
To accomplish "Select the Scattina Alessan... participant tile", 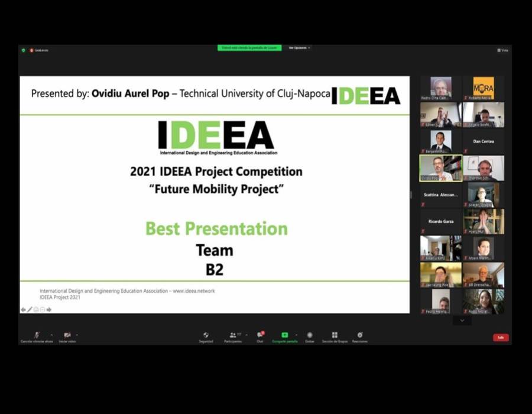I will [x=441, y=195].
